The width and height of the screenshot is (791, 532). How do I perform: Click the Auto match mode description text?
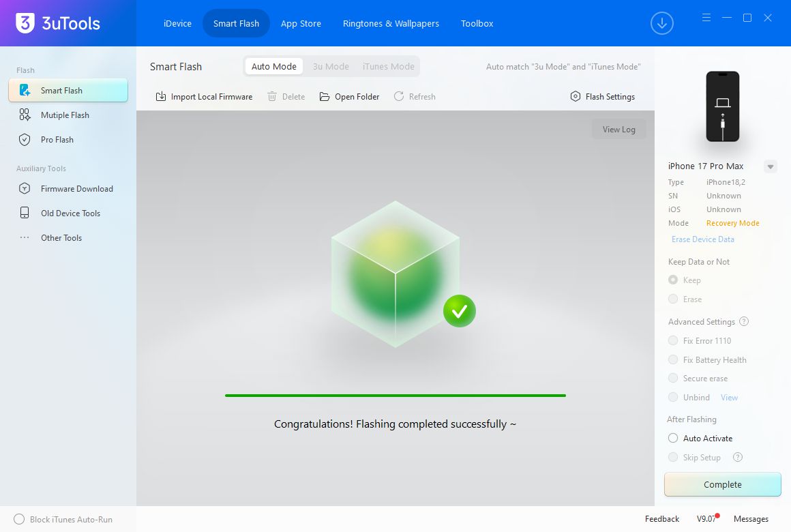coord(563,67)
